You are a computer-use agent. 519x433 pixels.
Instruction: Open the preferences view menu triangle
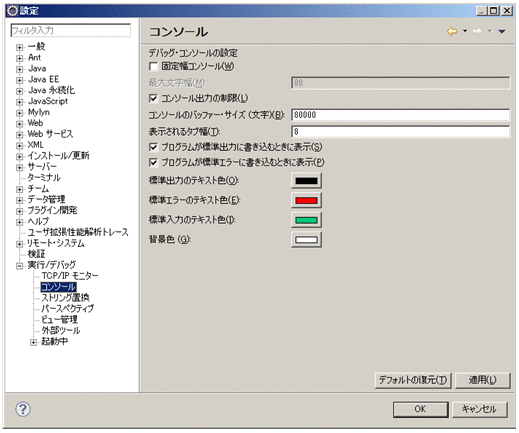(502, 31)
